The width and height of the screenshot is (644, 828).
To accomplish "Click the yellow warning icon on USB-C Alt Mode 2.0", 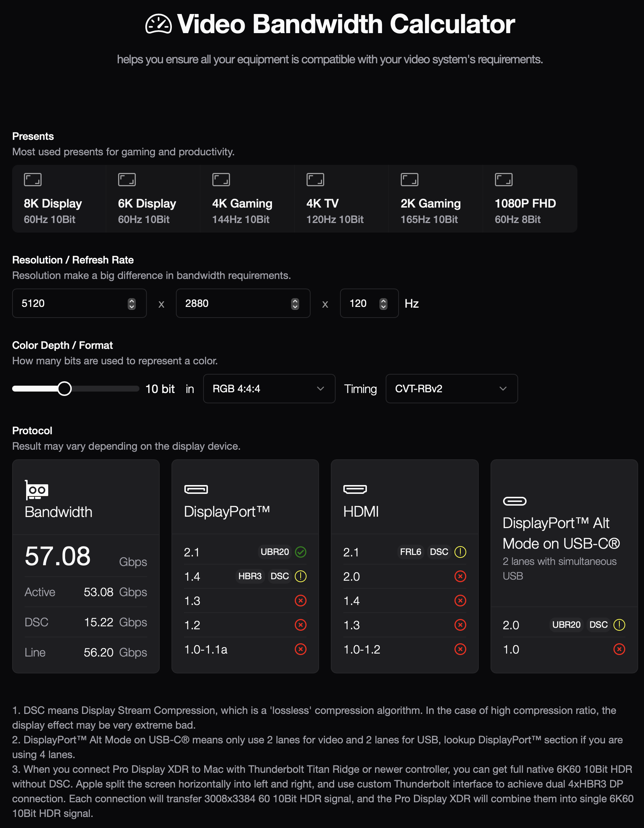I will tap(619, 625).
